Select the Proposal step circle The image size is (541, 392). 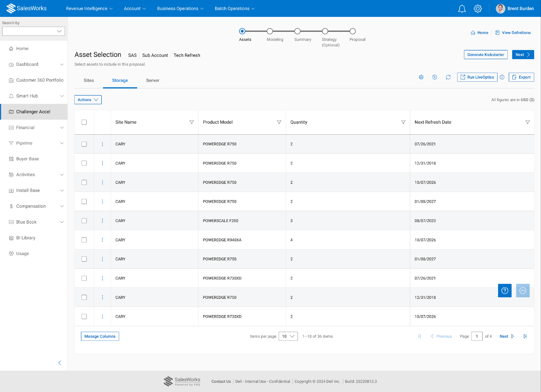[353, 31]
